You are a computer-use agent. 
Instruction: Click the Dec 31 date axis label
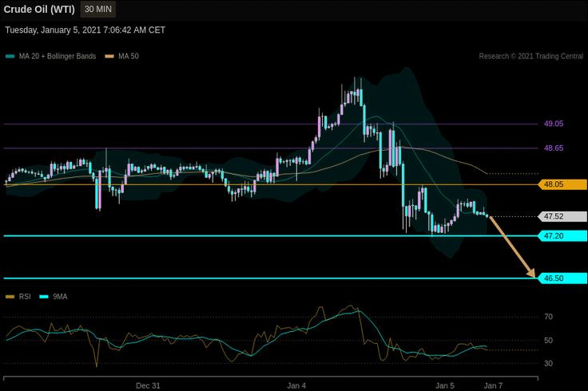pos(148,385)
